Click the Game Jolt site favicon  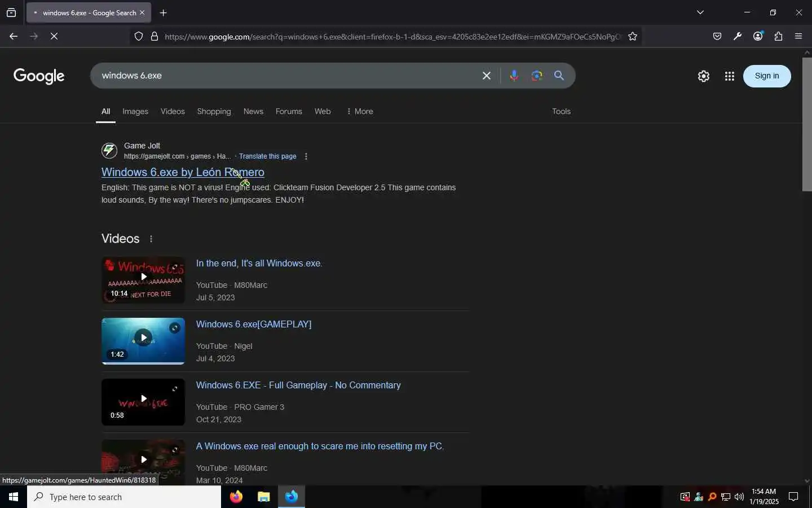109,151
